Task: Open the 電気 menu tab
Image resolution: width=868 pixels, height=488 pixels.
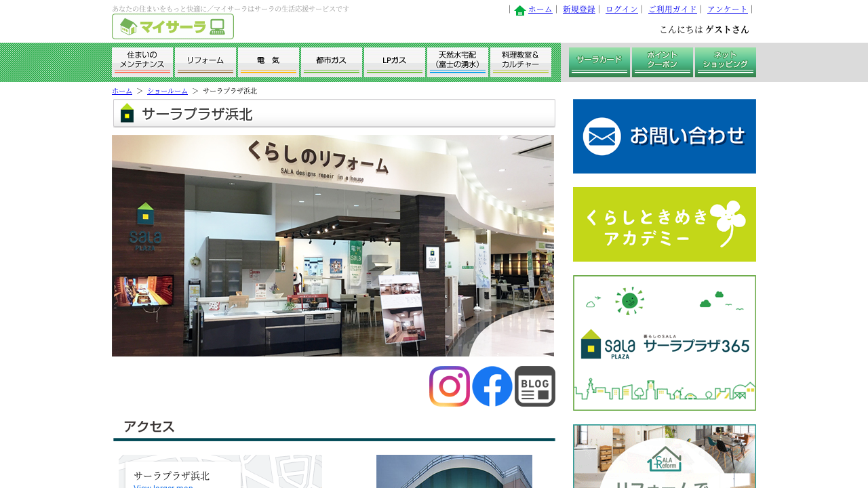Action: tap(269, 62)
